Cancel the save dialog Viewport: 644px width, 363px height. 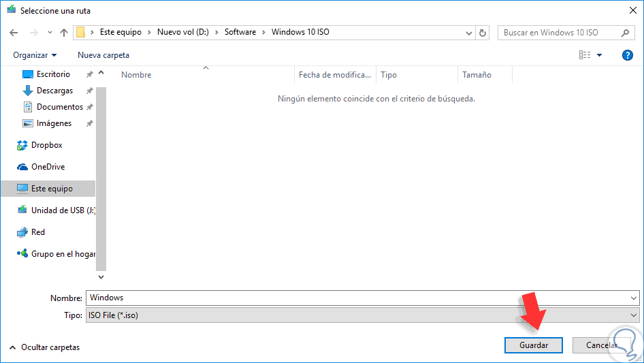tap(601, 345)
